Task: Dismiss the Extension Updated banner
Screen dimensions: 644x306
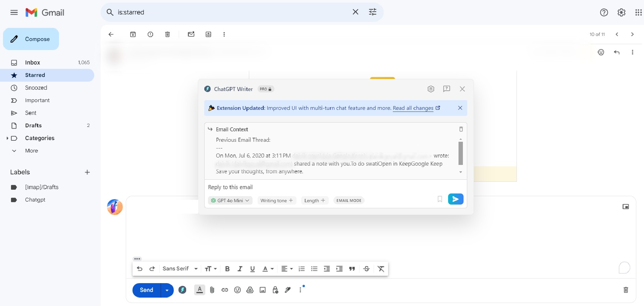Action: [460, 108]
